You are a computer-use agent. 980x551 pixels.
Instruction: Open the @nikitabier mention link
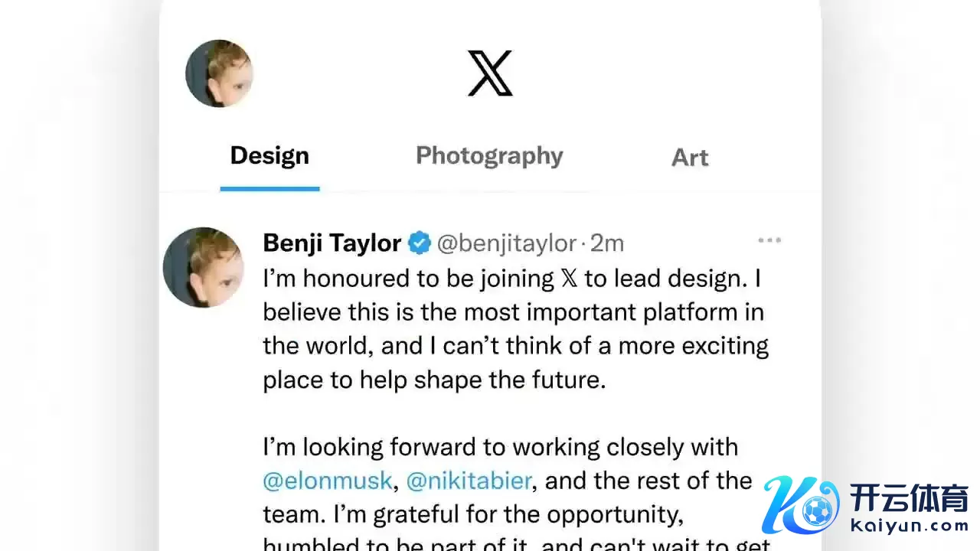coord(469,481)
